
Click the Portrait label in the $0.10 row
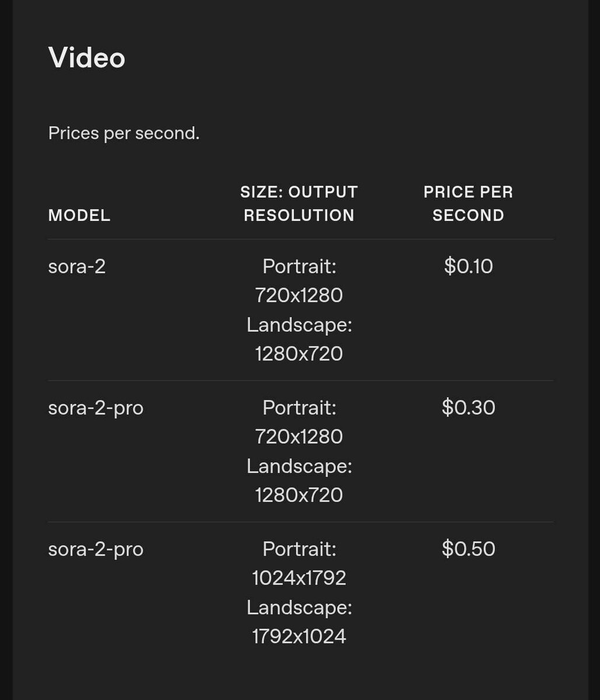point(299,267)
